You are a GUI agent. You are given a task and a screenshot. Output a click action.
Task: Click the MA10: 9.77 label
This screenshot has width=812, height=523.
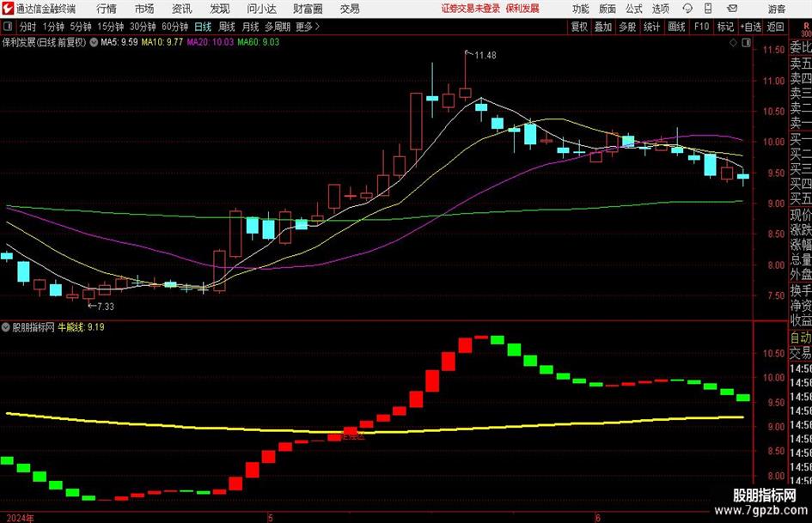(162, 42)
